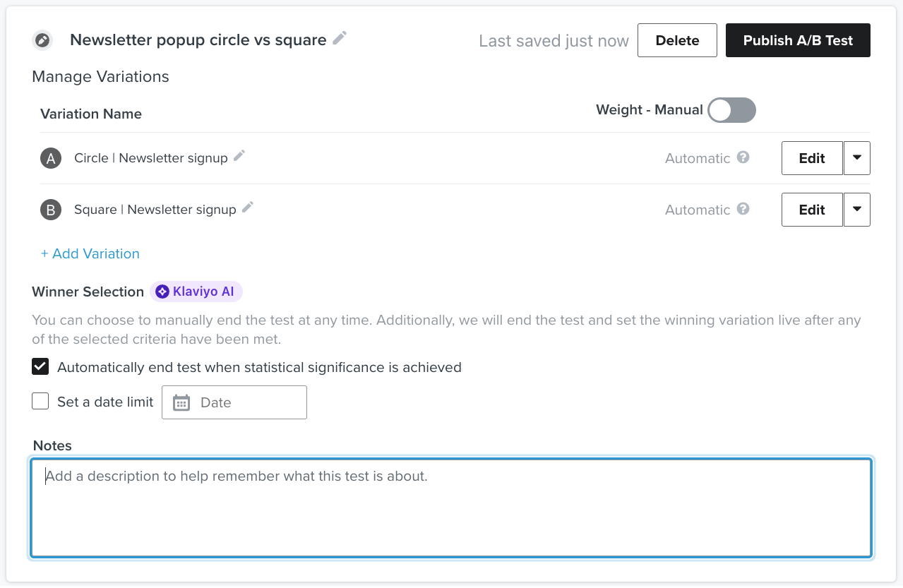Open the dropdown arrow next to Circle's Edit button
The height and width of the screenshot is (588, 903).
point(857,158)
